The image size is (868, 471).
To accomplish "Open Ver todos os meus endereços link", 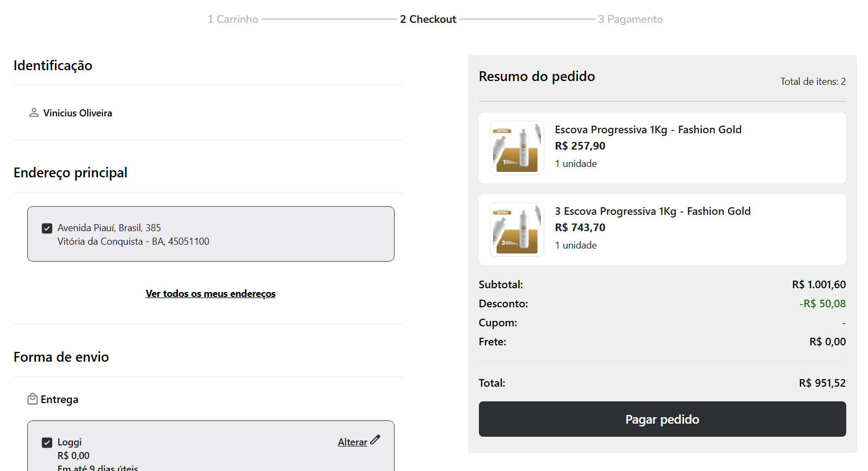I will click(211, 294).
